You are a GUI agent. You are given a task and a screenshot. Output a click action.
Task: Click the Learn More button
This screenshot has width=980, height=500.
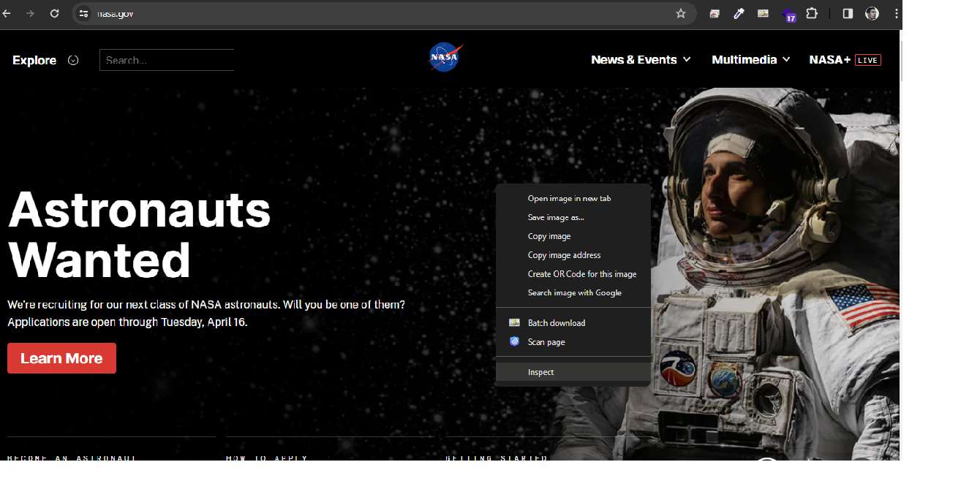(61, 358)
